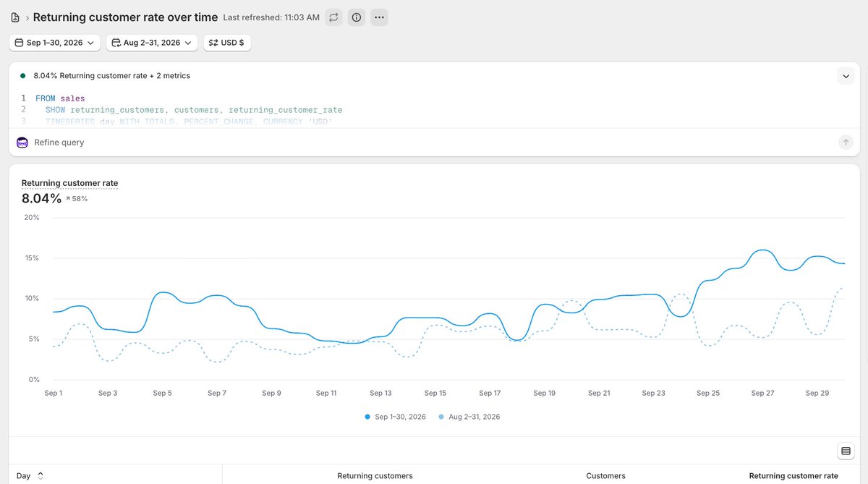The height and width of the screenshot is (484, 868).
Task: Click the report breadcrumb icon beside the title
Action: click(x=15, y=17)
